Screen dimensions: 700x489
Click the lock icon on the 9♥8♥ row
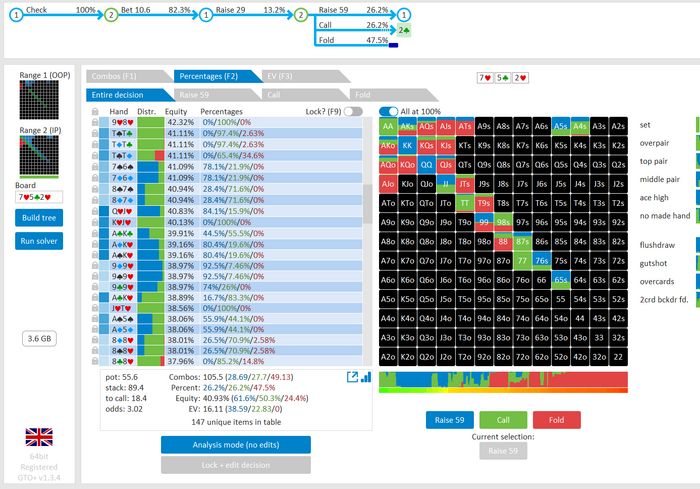(94, 122)
